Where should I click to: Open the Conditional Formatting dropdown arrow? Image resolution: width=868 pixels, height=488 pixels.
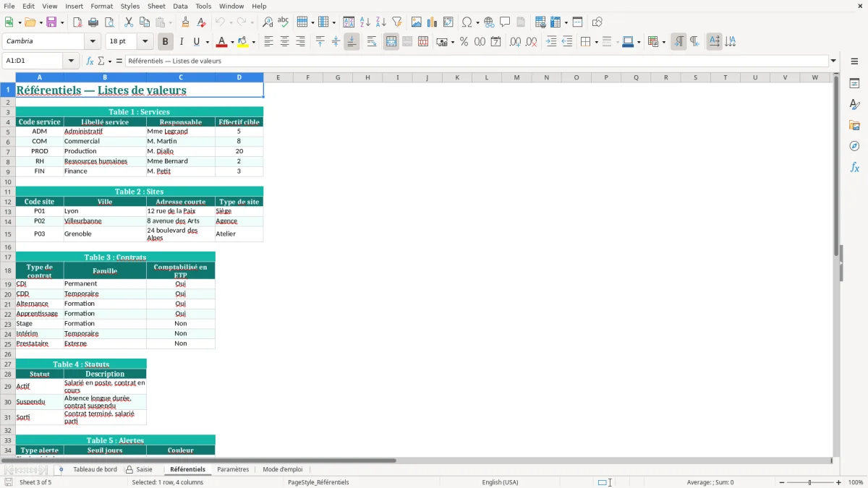pyautogui.click(x=663, y=42)
